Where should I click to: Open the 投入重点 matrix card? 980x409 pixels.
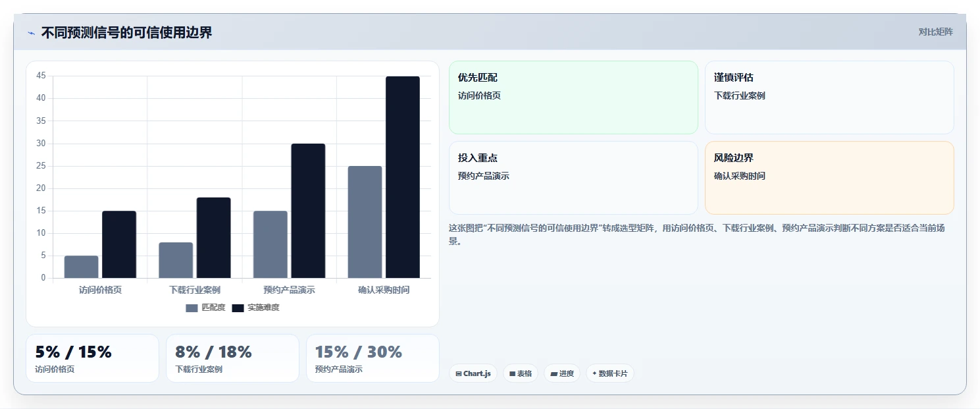[x=573, y=178]
